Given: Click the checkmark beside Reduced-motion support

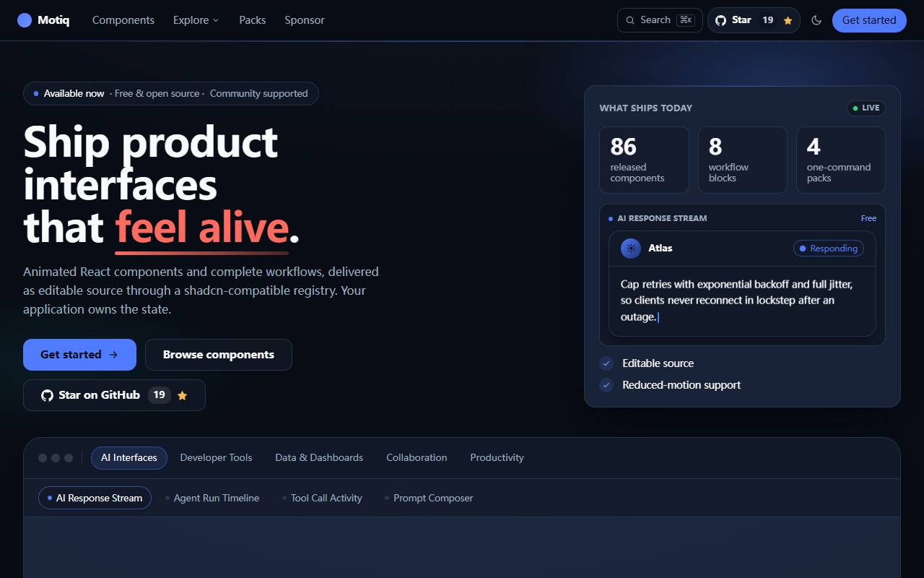Looking at the screenshot, I should point(606,385).
